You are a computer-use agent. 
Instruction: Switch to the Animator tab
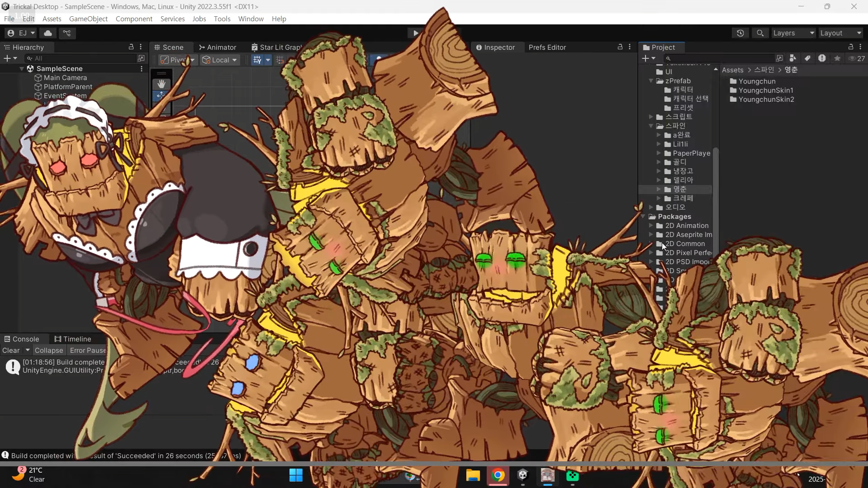[x=218, y=47]
